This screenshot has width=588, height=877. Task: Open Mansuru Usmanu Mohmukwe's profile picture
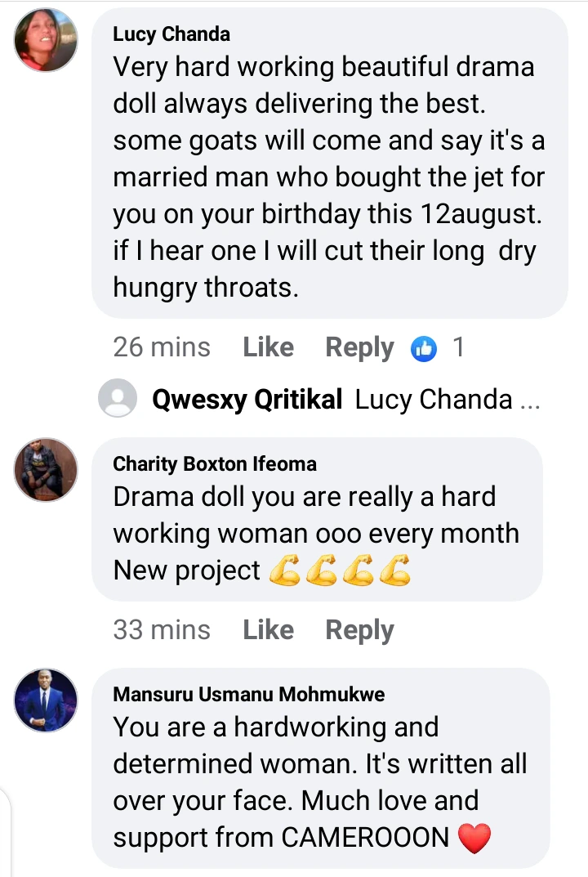pos(47,700)
